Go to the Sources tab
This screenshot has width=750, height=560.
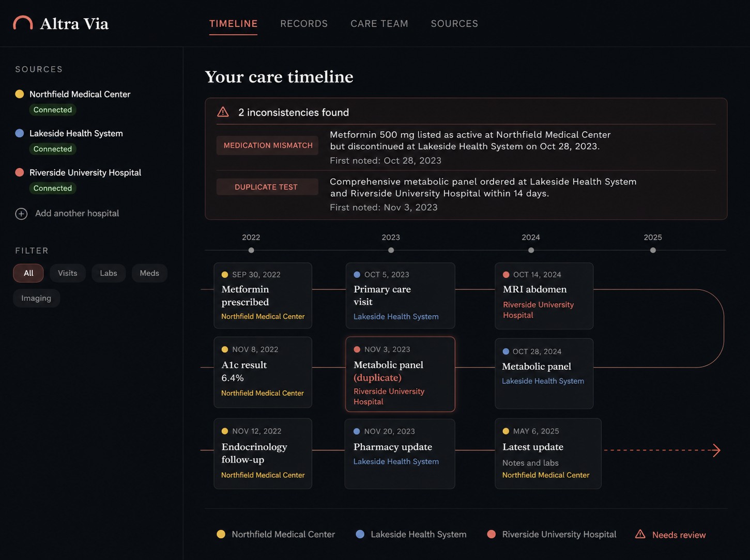pyautogui.click(x=454, y=24)
